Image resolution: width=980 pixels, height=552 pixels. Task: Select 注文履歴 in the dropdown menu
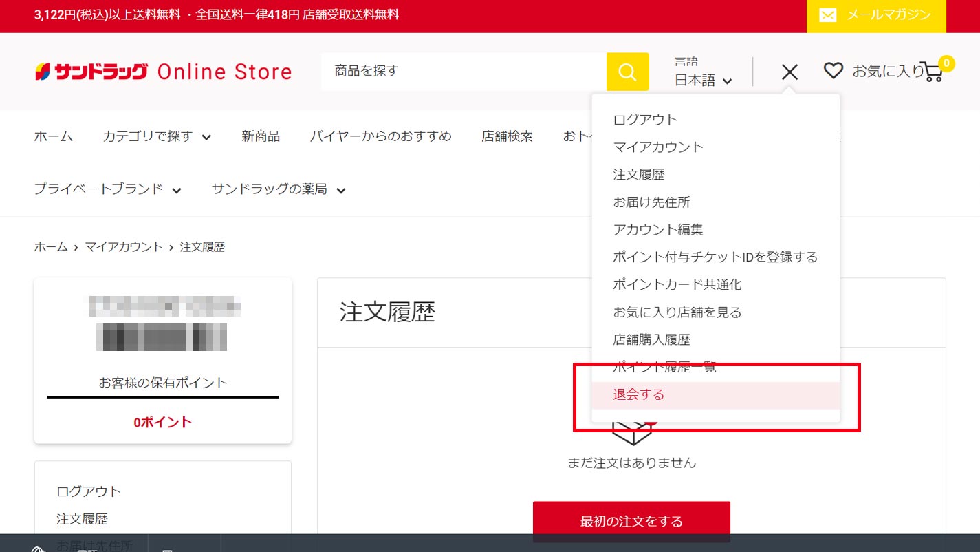coord(639,175)
